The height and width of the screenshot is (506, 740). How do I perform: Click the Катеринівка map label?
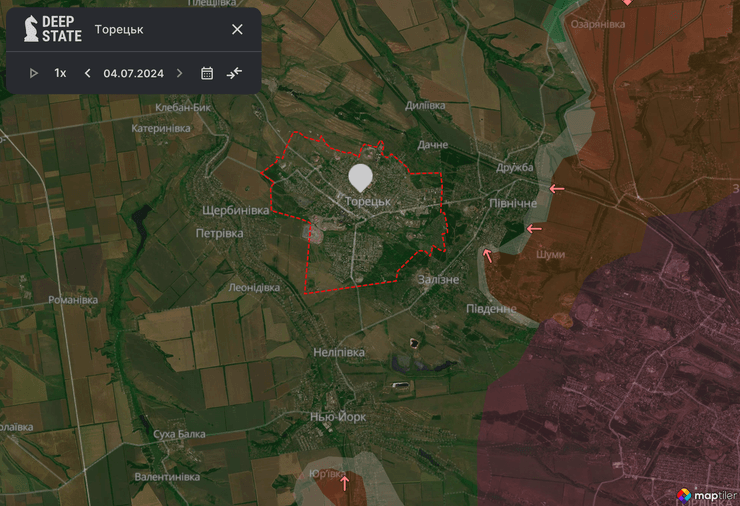pos(161,128)
